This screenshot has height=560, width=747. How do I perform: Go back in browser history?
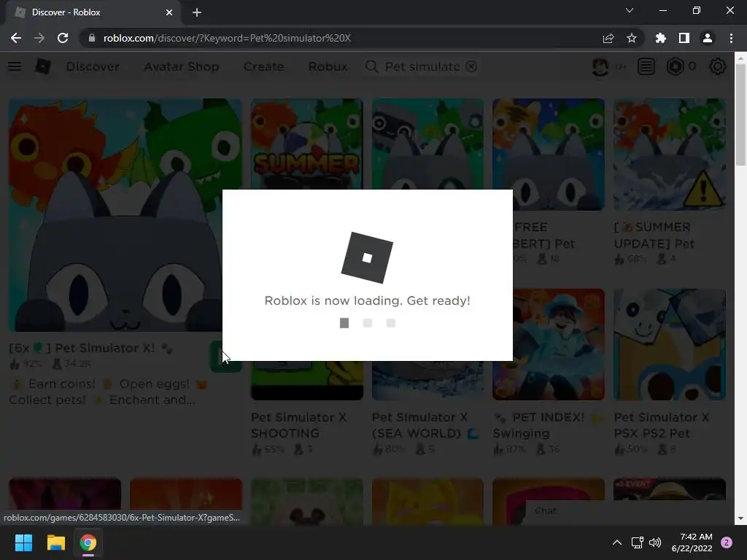[16, 38]
